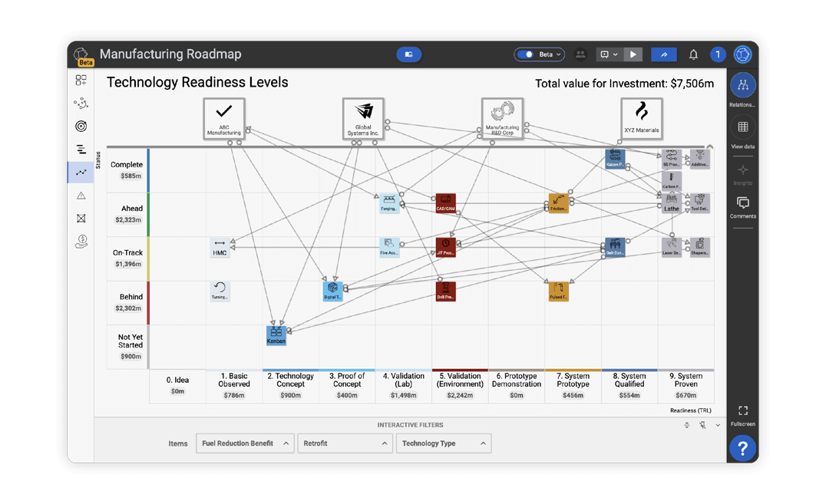Select the funding hand icon in left sidebar
Image resolution: width=826 pixels, height=504 pixels.
pyautogui.click(x=81, y=242)
